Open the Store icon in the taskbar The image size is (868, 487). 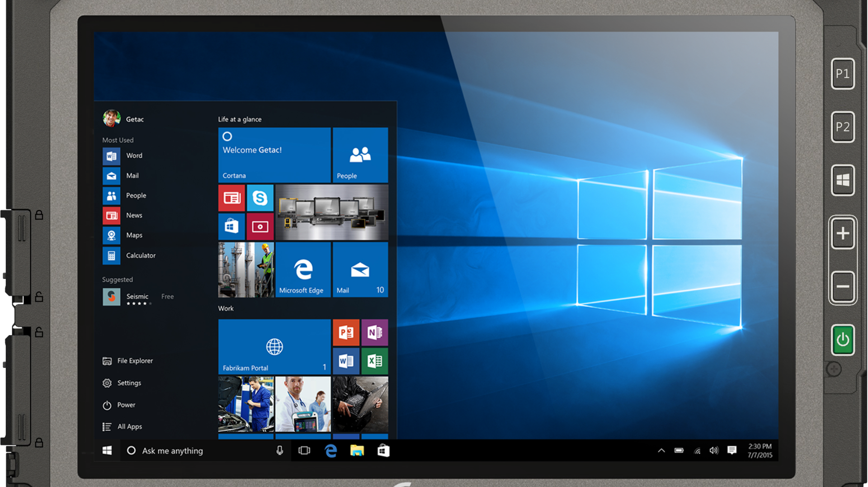pyautogui.click(x=383, y=451)
